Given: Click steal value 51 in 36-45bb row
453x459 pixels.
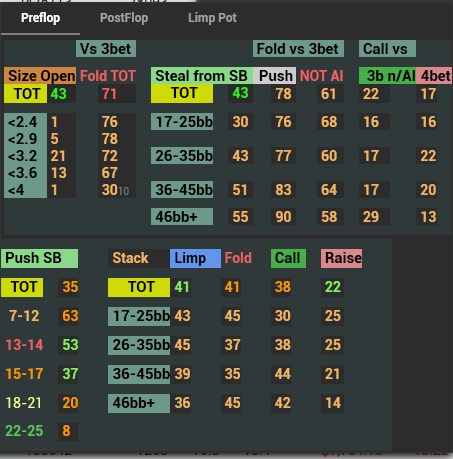Looking at the screenshot, I should [x=240, y=190].
